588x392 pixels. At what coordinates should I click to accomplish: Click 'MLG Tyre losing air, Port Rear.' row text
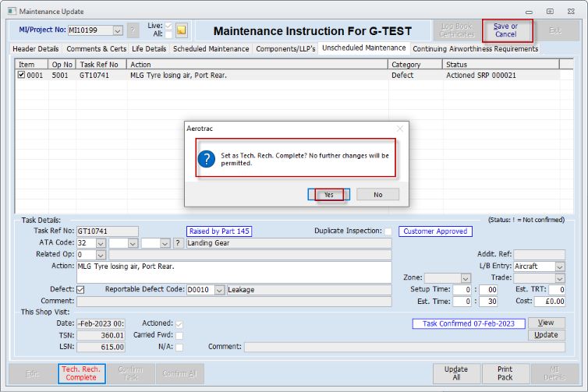(x=179, y=76)
